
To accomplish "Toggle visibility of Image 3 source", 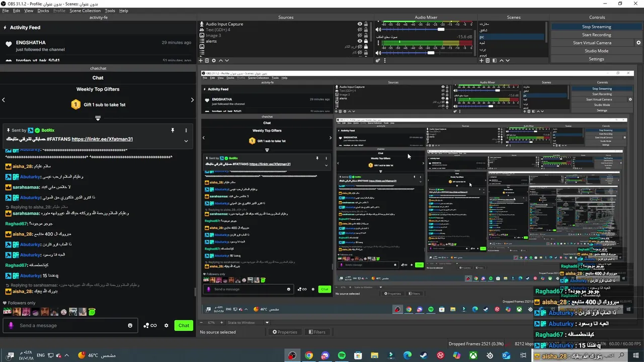I will 360,35.
